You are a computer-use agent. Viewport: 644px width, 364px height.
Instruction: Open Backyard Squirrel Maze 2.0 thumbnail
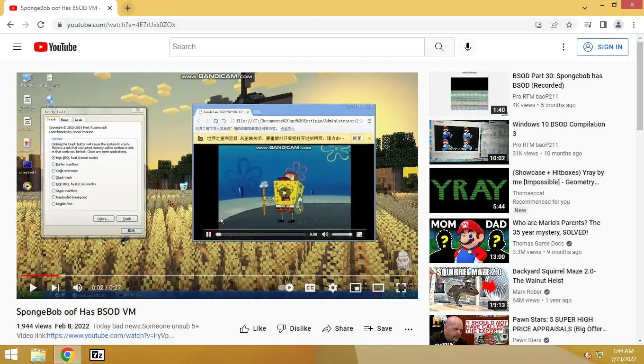click(x=469, y=289)
